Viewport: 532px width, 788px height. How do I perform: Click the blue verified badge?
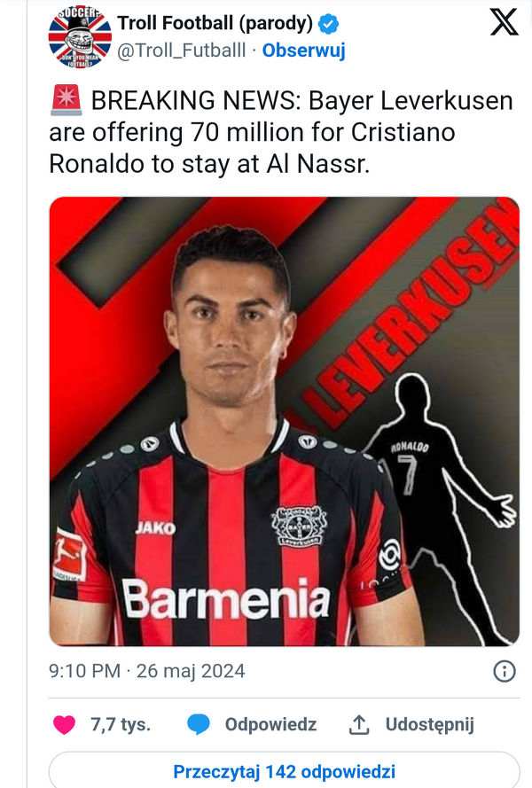(x=328, y=24)
